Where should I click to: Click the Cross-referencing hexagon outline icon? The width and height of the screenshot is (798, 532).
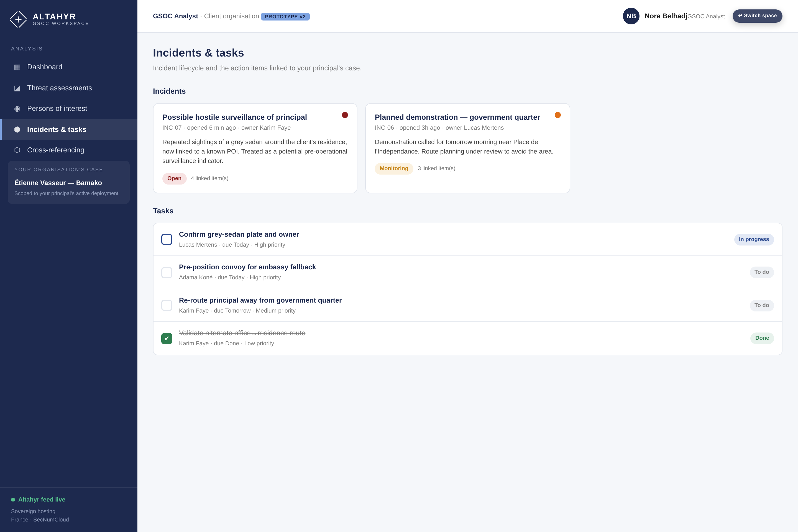[17, 150]
